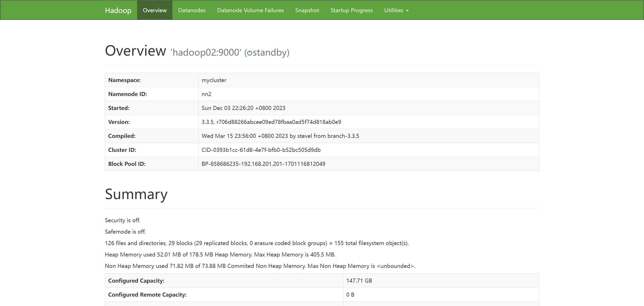The width and height of the screenshot is (644, 306).
Task: Click the Heap Memory used 52.01 MB line
Action: tap(220, 254)
